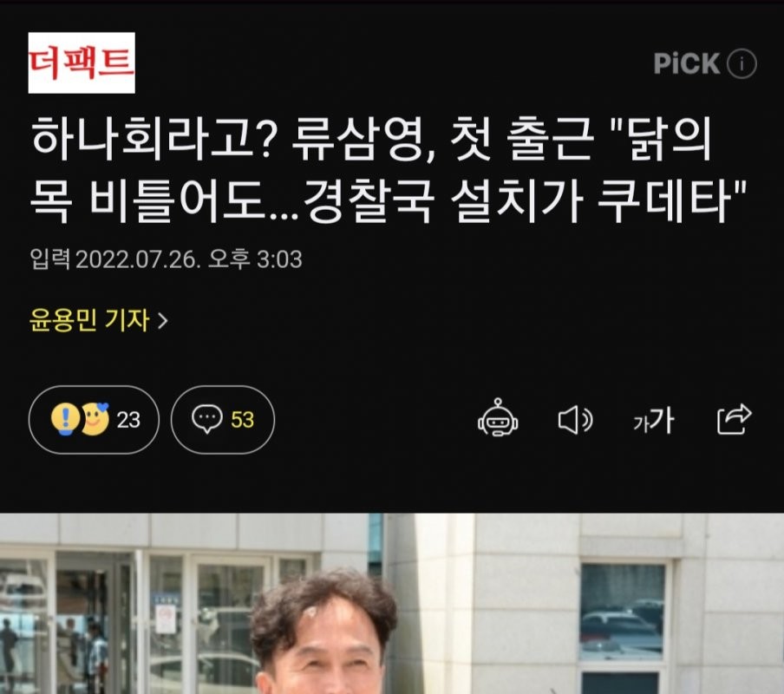This screenshot has height=694, width=784.
Task: Open the reactions button showing 23
Action: click(x=94, y=420)
